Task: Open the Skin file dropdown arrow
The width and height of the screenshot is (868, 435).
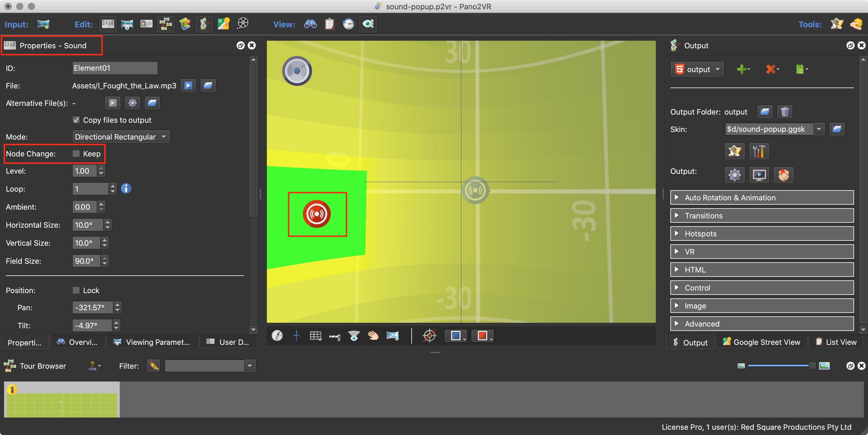Action: 819,129
